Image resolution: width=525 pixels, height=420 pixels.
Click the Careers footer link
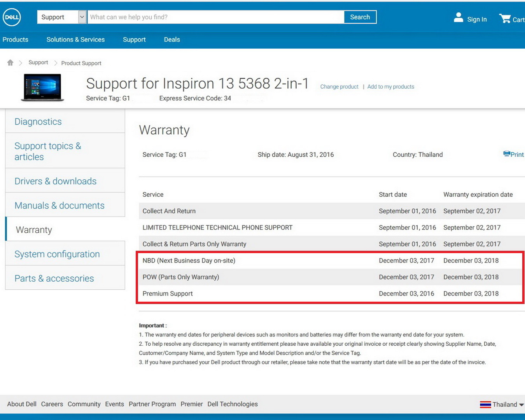(x=52, y=404)
